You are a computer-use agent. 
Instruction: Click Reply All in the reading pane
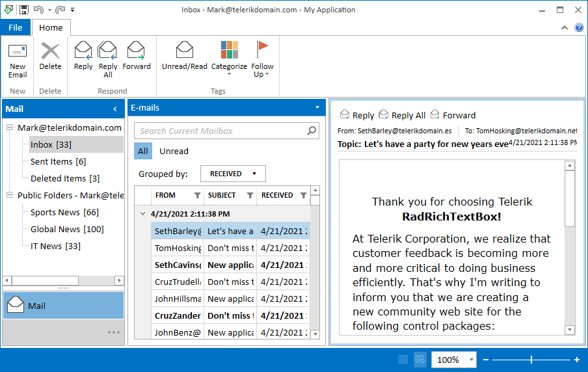(402, 115)
